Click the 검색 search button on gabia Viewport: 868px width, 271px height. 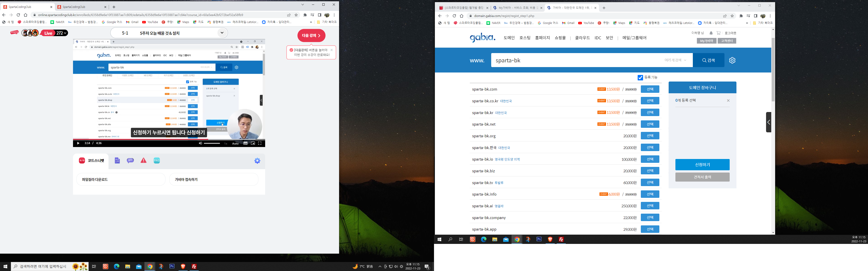(708, 60)
